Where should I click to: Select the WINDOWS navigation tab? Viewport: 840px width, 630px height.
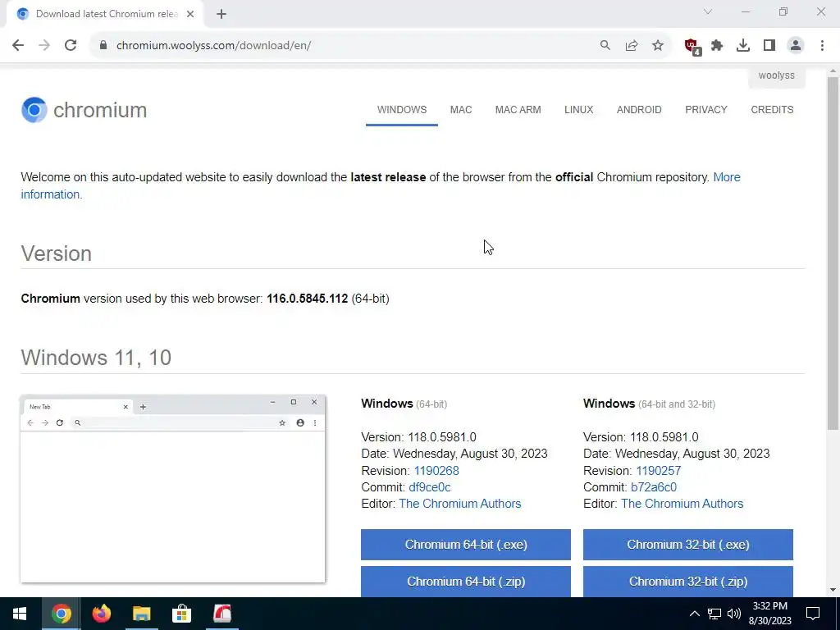[402, 110]
